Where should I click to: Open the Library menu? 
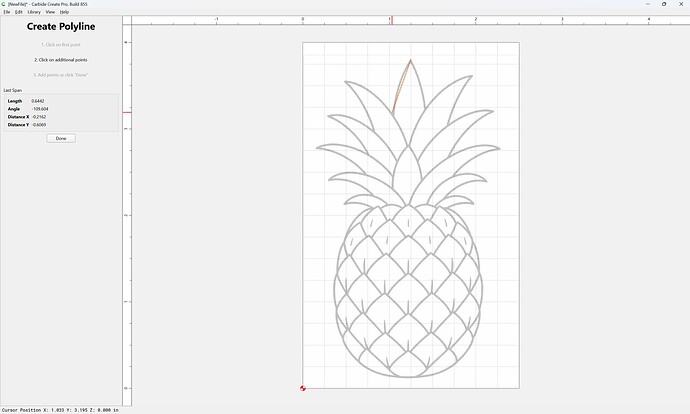click(34, 12)
